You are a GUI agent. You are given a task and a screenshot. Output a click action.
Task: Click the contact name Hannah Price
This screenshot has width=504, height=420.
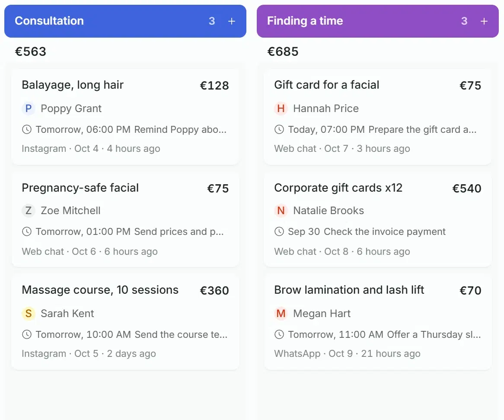pos(326,109)
